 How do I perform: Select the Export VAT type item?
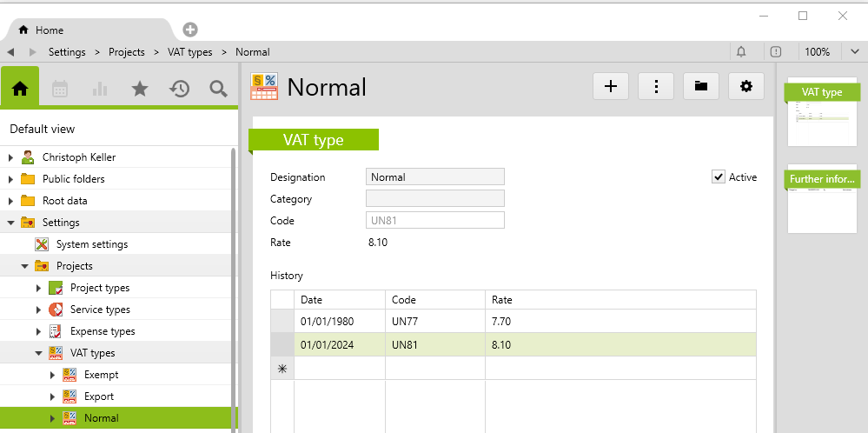pyautogui.click(x=98, y=396)
